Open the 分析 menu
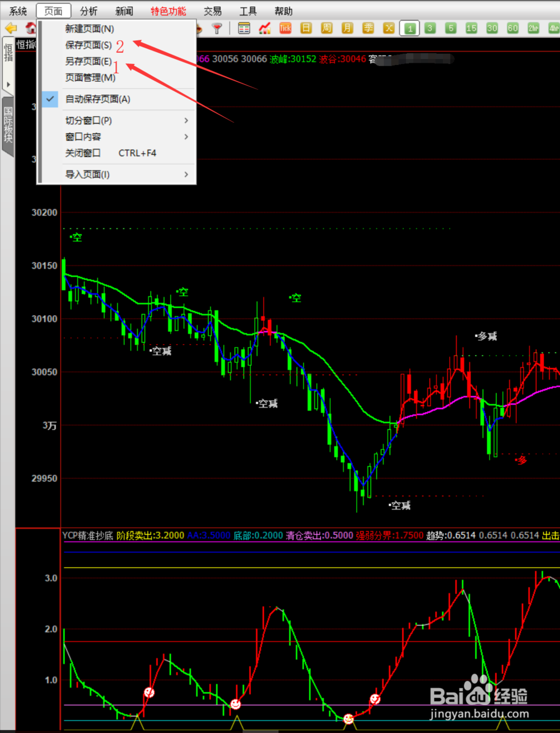This screenshot has height=733, width=560. pos(88,11)
